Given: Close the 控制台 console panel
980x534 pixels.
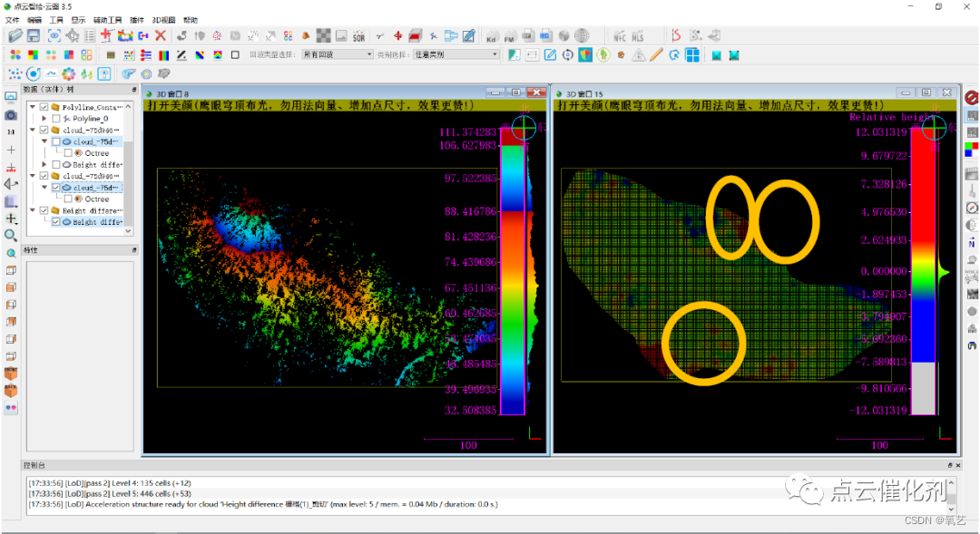Looking at the screenshot, I should coord(959,465).
